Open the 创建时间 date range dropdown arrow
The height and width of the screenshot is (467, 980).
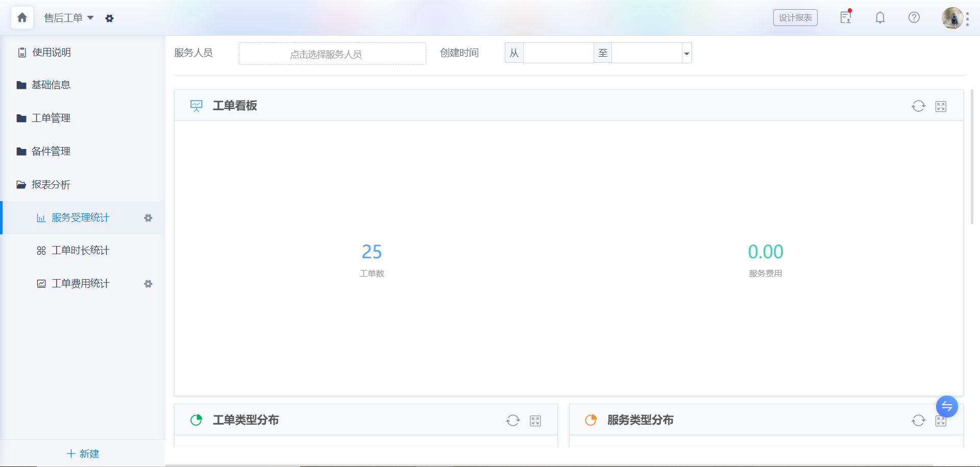pos(687,53)
